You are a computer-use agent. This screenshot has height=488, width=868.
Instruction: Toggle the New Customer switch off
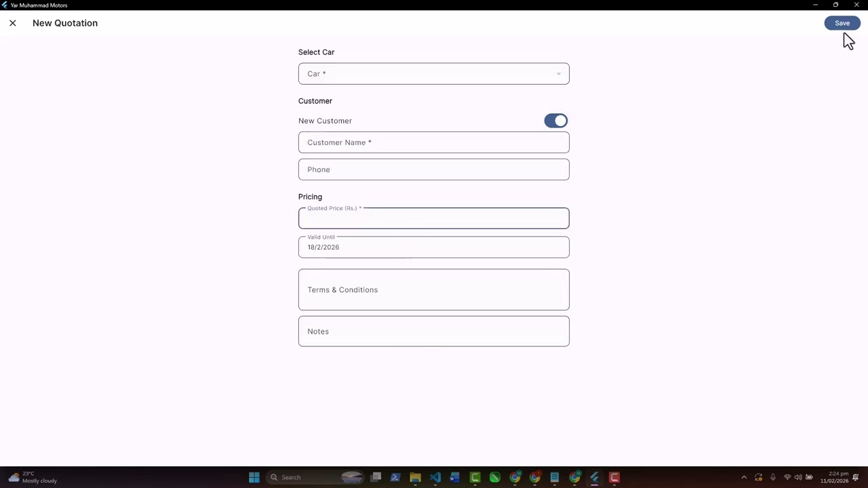(x=556, y=121)
